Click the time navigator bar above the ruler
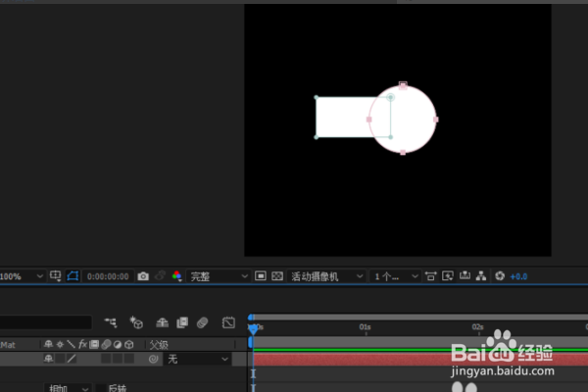Viewport: 588px width, 392px height. coord(418,318)
